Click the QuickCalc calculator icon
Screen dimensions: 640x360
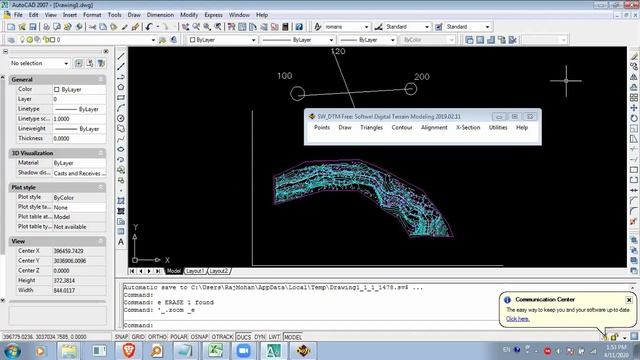pyautogui.click(x=285, y=27)
